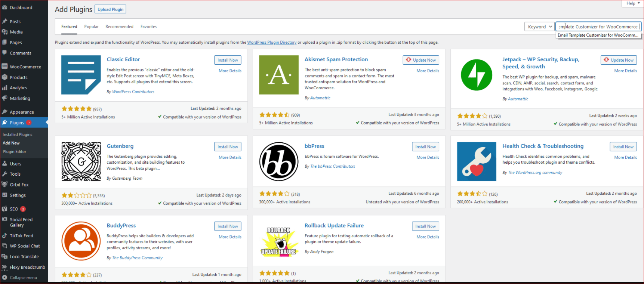This screenshot has width=644, height=284.
Task: Click the Plugins update count badge
Action: point(29,123)
